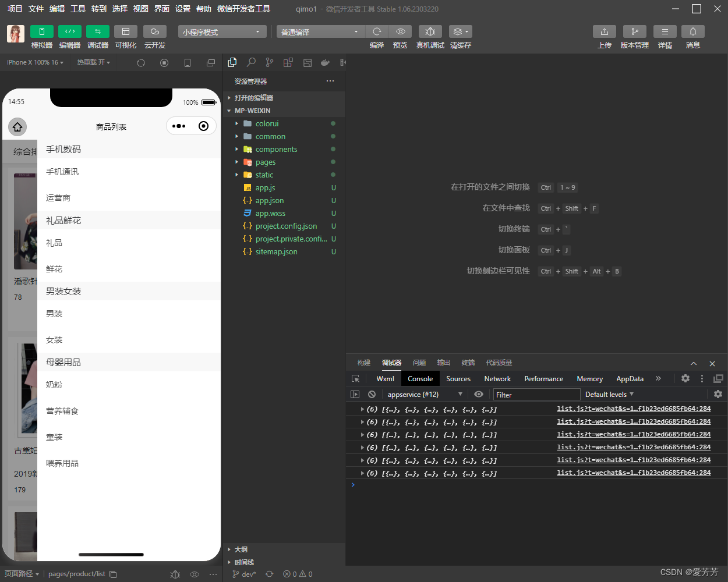Open the Default levels dropdown
Screen dimensions: 728x582
click(x=609, y=395)
